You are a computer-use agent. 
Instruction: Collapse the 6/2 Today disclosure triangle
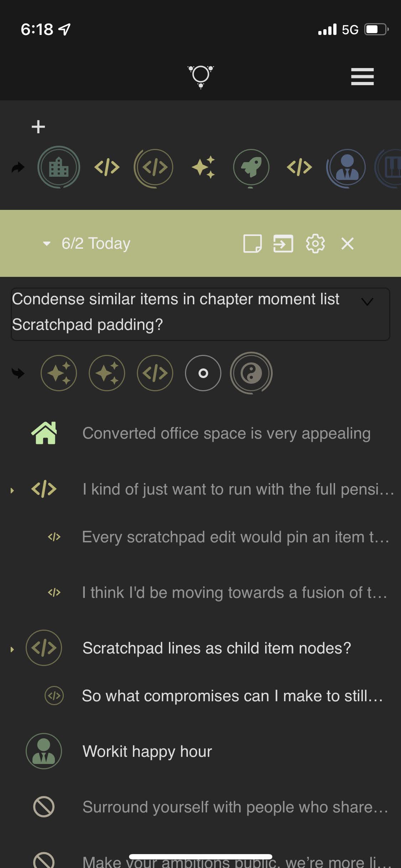point(47,244)
